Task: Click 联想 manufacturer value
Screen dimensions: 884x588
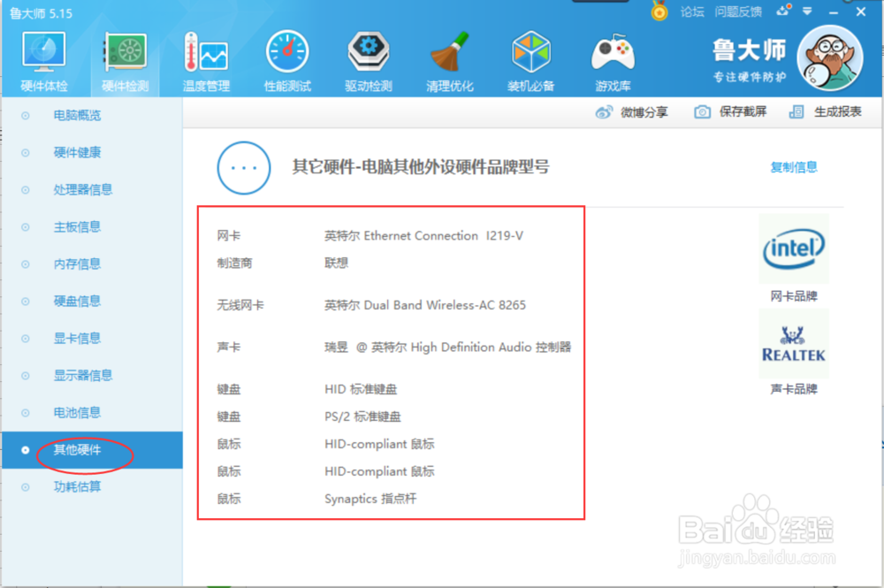Action: click(x=336, y=263)
